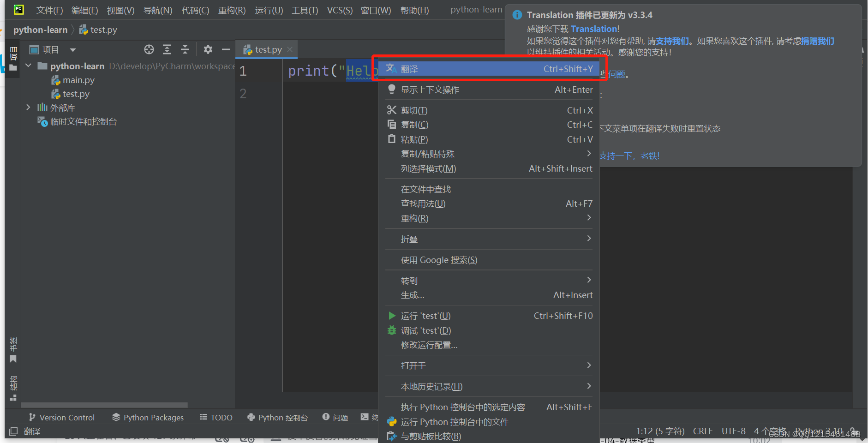Open the Structure sidebar tool window
This screenshot has height=443, width=868.
pos(13,388)
